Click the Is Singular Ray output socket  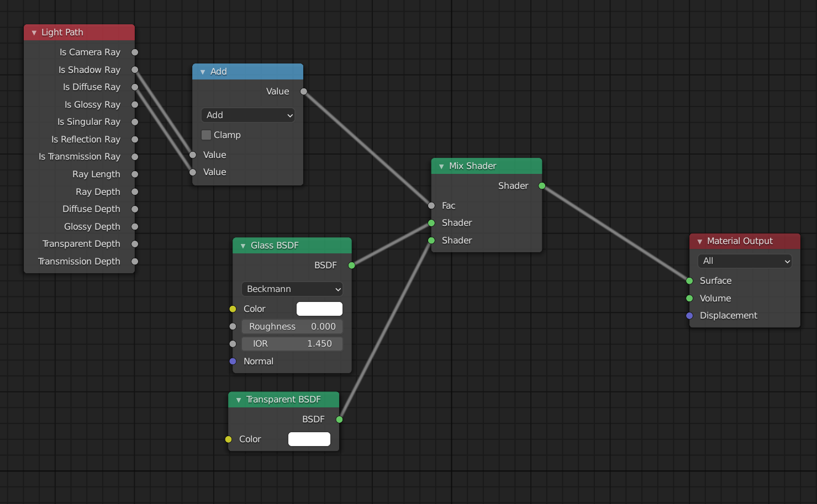(x=135, y=122)
